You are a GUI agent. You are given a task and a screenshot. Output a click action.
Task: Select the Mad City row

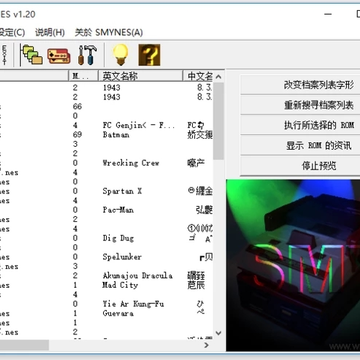coord(107,285)
